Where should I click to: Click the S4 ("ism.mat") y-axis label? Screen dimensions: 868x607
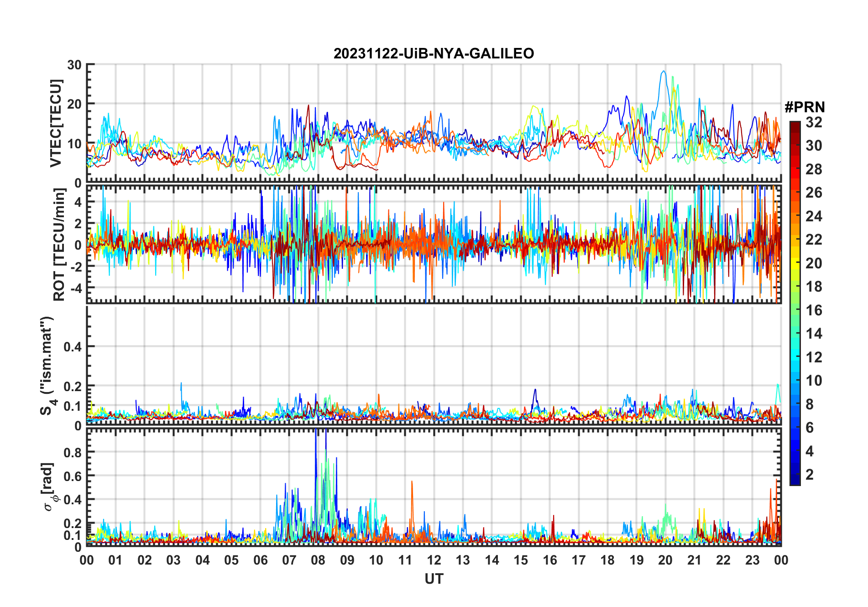coord(47,366)
